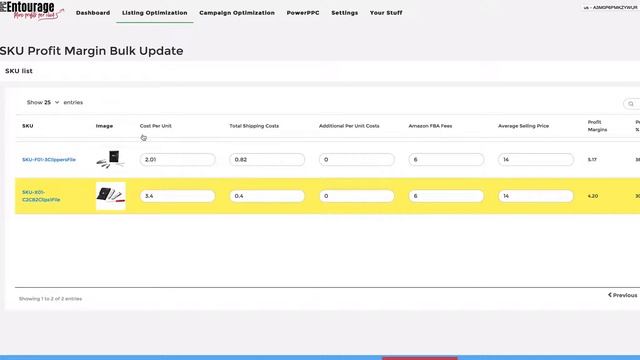Click the Previous pagination button
This screenshot has height=360, width=640.
click(622, 295)
